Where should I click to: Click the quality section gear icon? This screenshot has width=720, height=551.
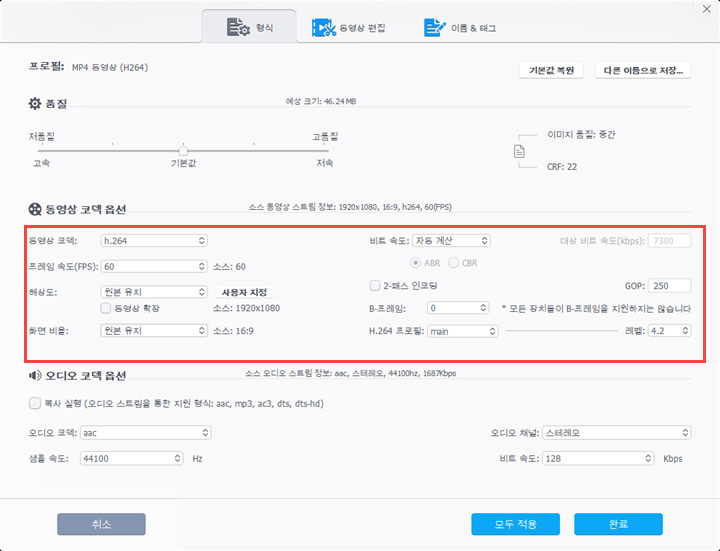point(35,103)
